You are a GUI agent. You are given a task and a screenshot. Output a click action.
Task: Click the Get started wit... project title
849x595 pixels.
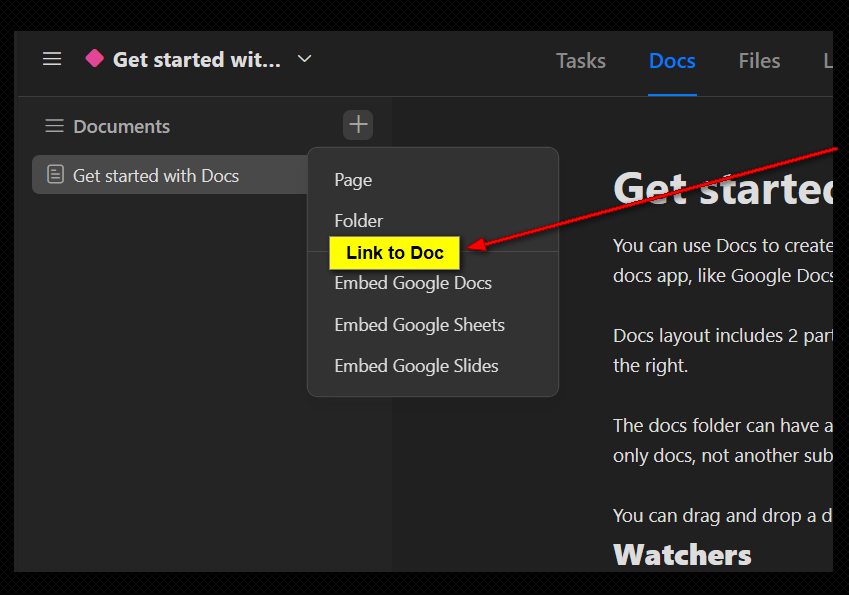(197, 60)
